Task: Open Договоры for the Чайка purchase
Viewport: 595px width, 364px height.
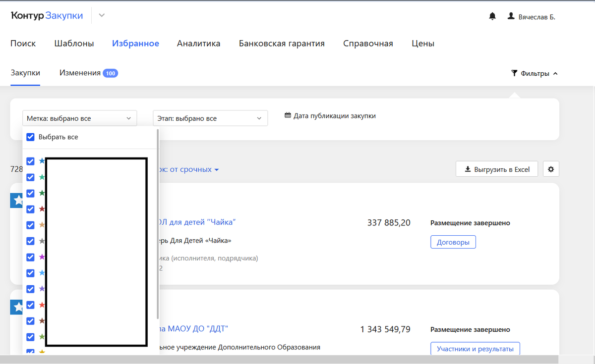Action: click(453, 242)
